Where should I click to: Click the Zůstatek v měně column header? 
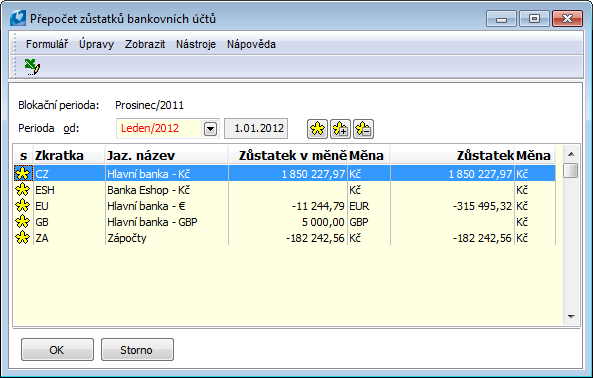tap(288, 155)
